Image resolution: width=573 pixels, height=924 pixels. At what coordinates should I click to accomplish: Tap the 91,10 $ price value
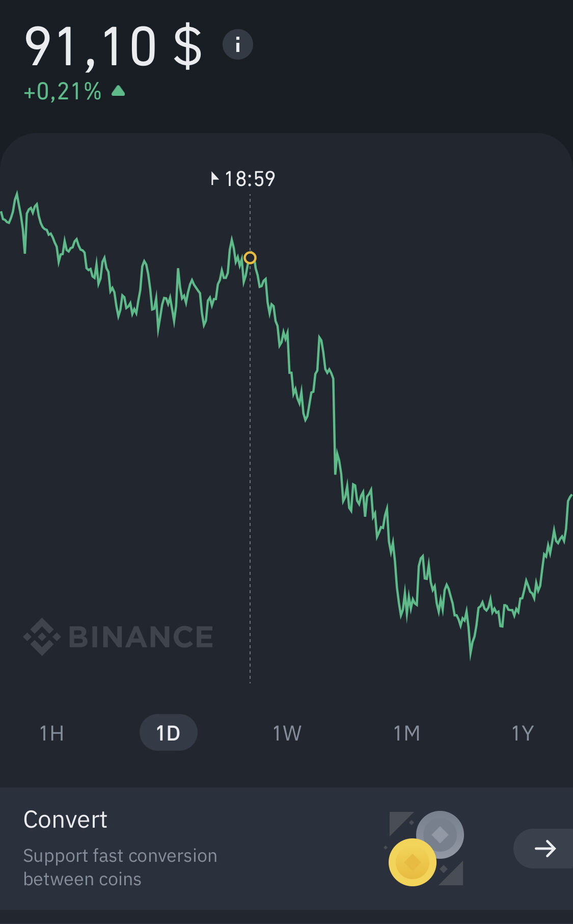point(113,47)
